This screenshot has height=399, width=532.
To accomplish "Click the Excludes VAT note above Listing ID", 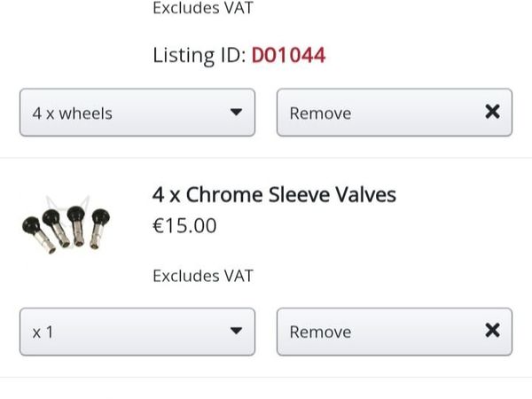I will tap(203, 9).
